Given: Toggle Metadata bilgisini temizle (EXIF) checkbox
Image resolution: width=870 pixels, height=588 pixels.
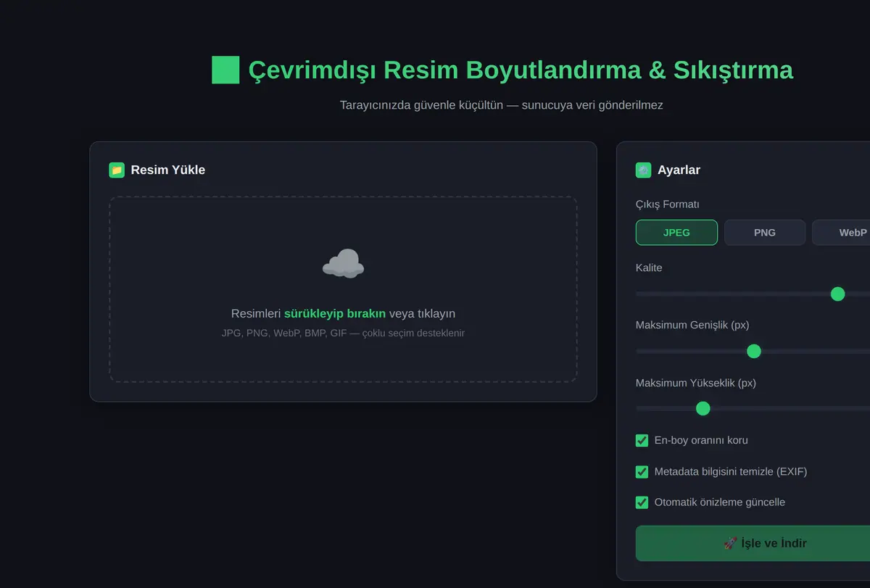Looking at the screenshot, I should pyautogui.click(x=642, y=471).
